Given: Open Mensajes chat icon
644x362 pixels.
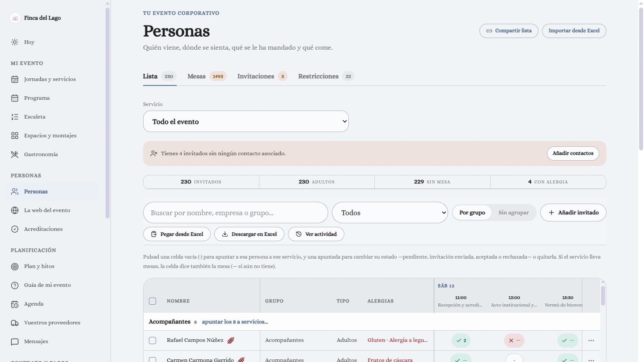Looking at the screenshot, I should pos(15,341).
